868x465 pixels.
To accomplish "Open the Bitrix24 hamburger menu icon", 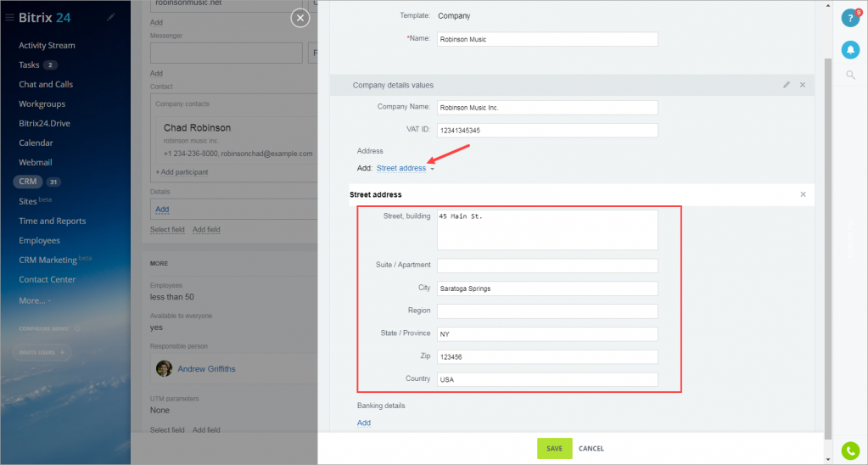I will (9, 18).
